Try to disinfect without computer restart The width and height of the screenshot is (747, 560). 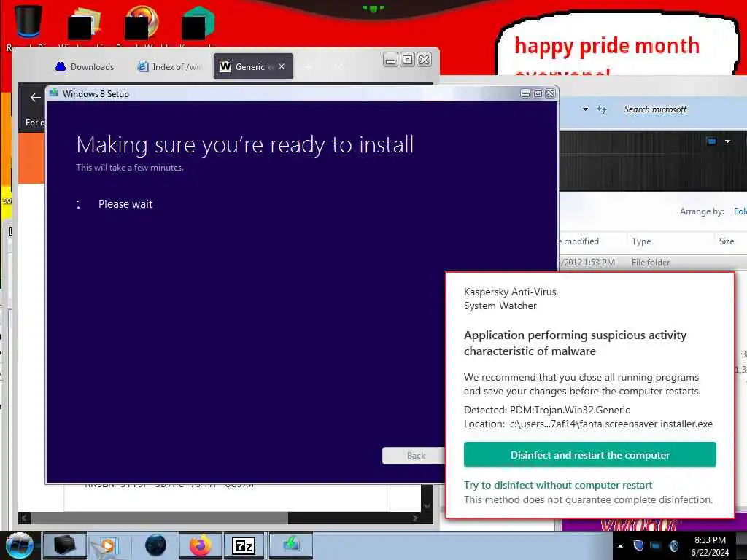558,485
